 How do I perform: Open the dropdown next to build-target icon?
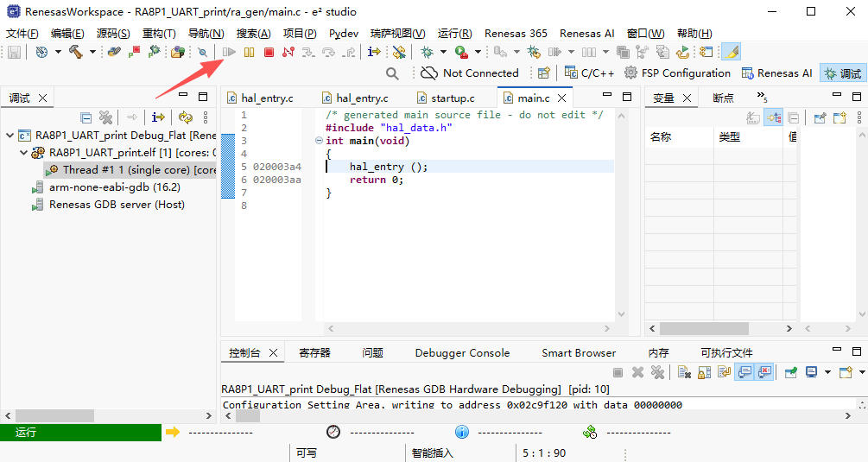tap(58, 52)
